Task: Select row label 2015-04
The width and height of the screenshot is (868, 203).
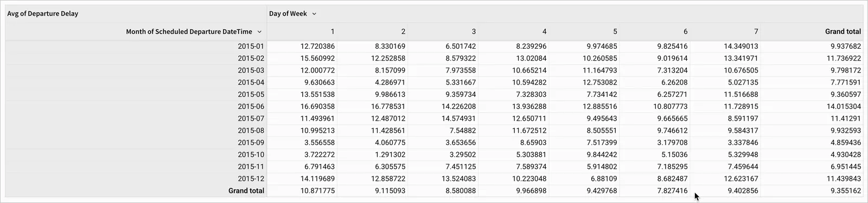Action: pos(251,82)
